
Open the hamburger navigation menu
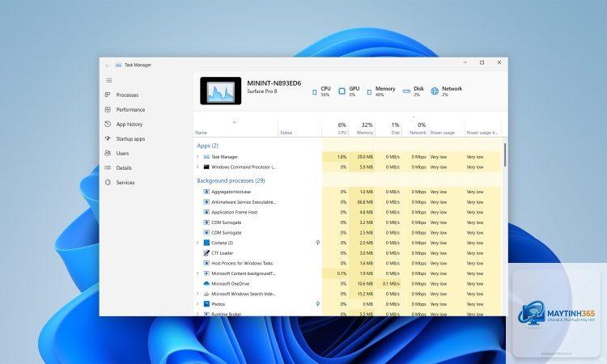click(109, 80)
